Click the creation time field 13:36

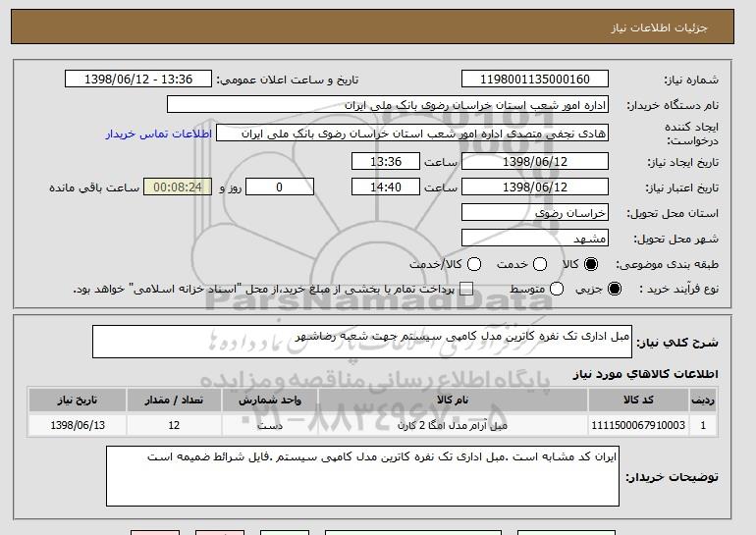tap(386, 161)
